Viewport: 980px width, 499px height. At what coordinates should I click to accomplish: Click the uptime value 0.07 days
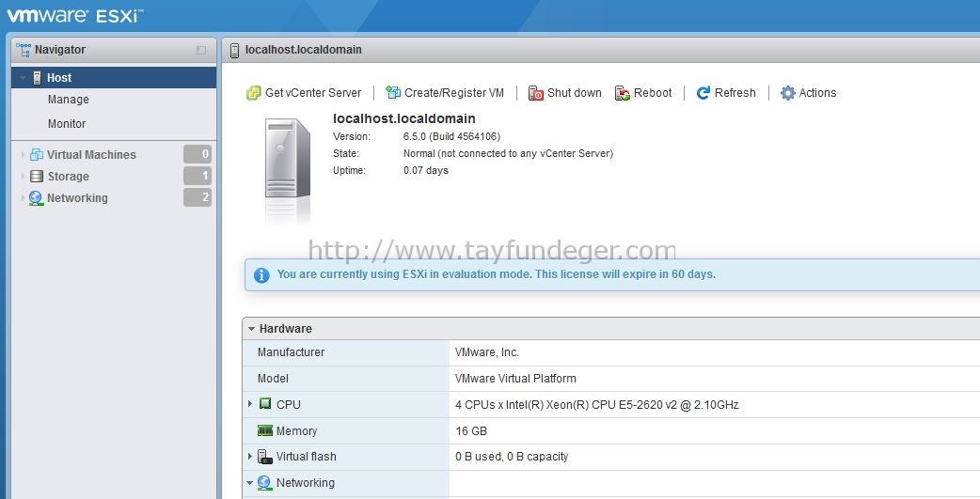[426, 170]
